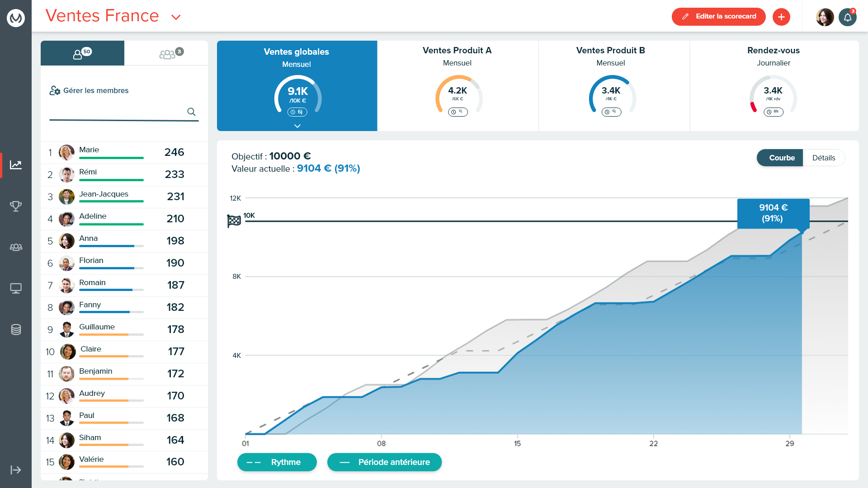Viewport: 868px width, 488px height.
Task: Click Claire's avatar in the ranking
Action: (x=68, y=352)
